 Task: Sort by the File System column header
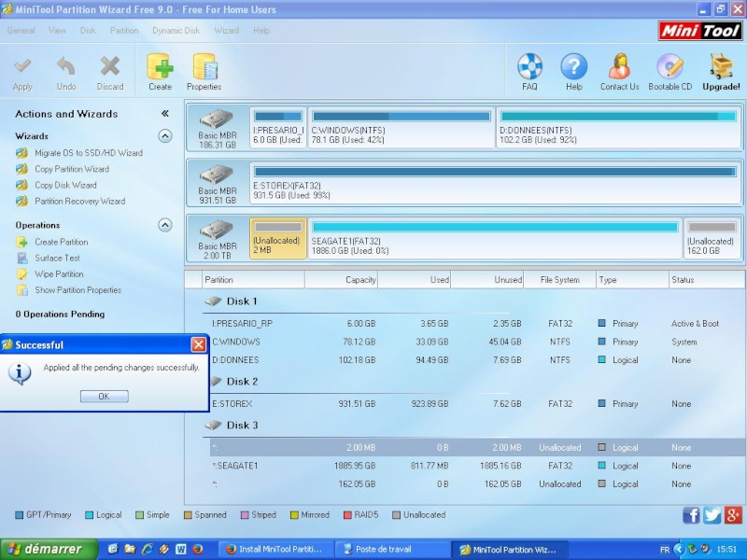559,280
